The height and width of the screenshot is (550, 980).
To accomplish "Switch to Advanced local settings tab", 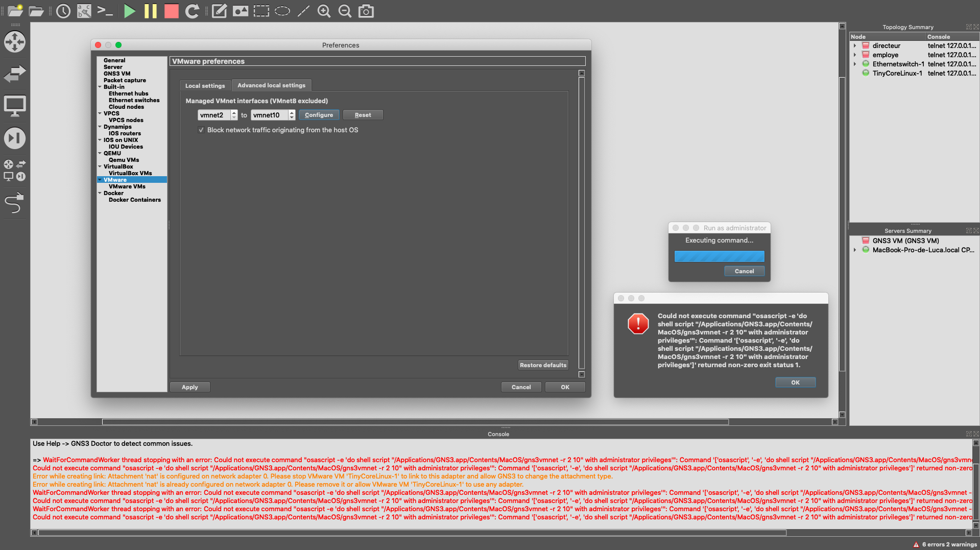I will tap(271, 85).
